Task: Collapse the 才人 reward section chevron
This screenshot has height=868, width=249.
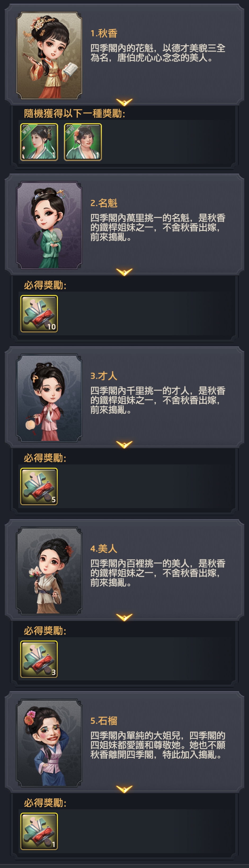Action: coord(124,445)
